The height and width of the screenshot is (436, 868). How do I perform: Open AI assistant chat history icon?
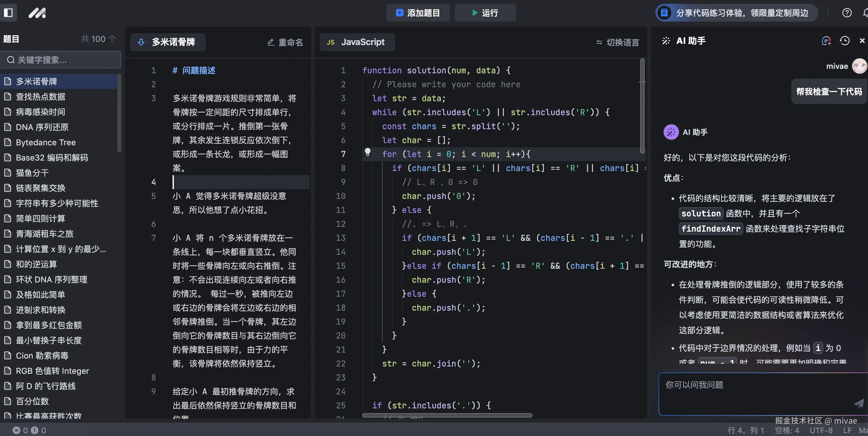pos(845,41)
